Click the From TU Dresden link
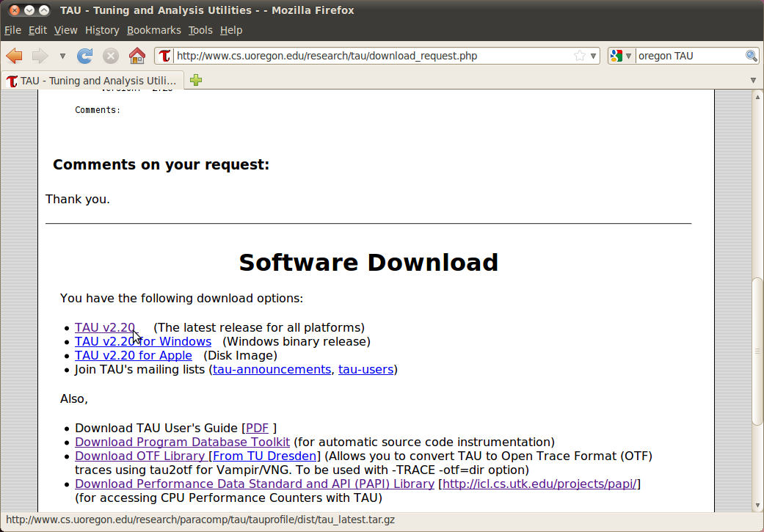764x532 pixels. [x=264, y=456]
